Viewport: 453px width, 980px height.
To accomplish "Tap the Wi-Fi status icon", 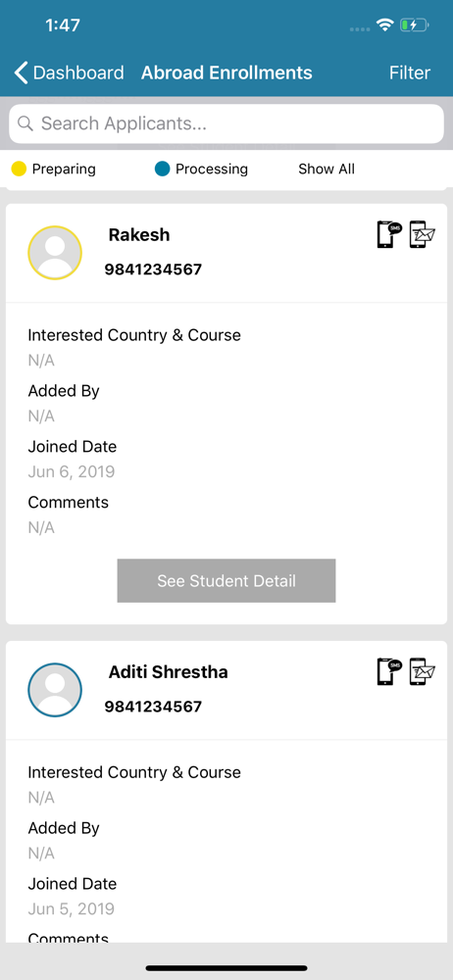I will tap(384, 25).
